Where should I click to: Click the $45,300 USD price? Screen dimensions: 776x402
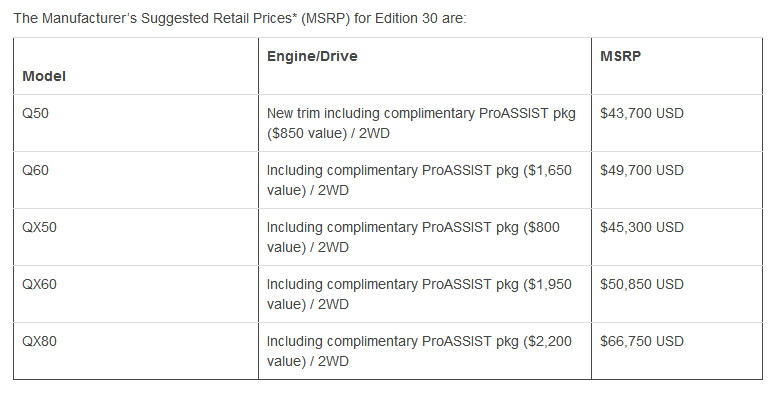click(x=642, y=227)
